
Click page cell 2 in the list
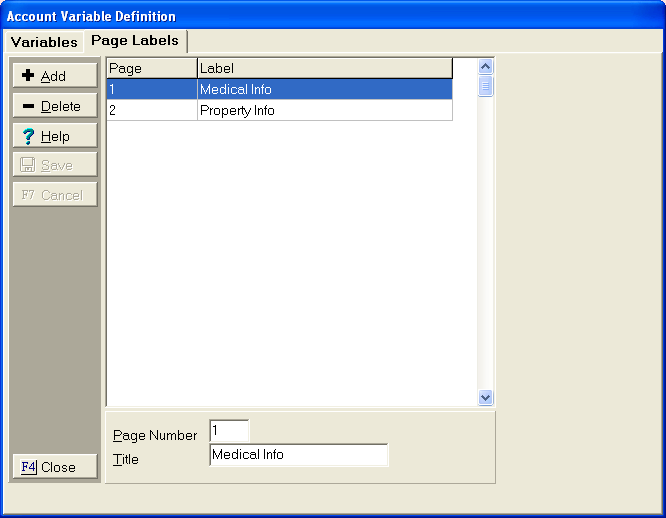click(x=151, y=110)
